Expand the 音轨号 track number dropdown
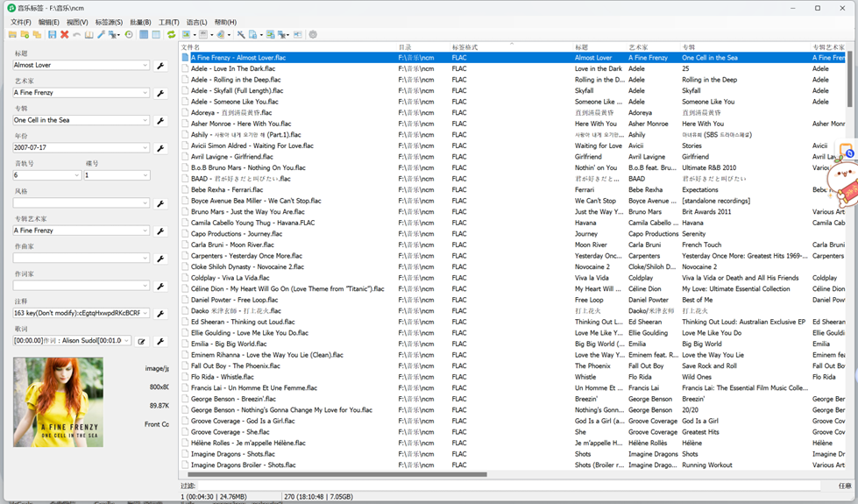Screen dimensions: 858x504 tap(77, 175)
